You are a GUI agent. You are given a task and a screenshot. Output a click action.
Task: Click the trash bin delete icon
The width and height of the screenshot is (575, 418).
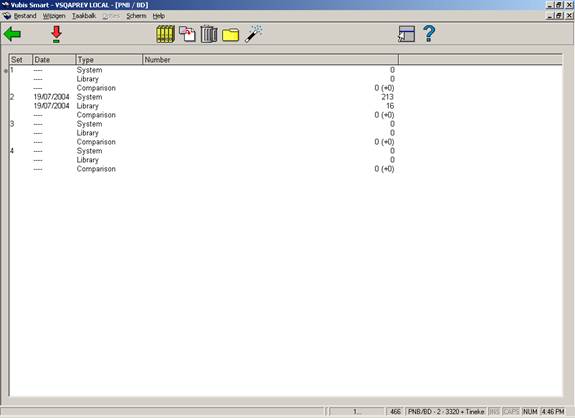pos(209,34)
